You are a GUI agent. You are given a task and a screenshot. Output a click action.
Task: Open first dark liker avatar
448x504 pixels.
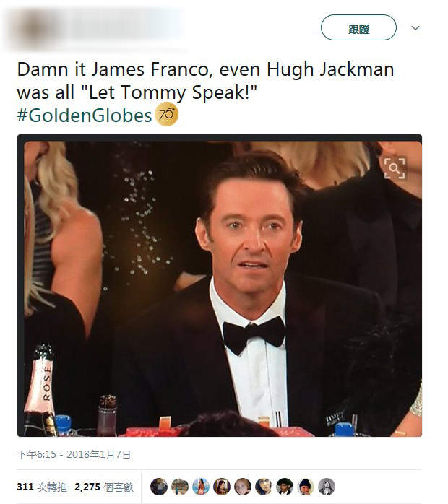(x=159, y=487)
